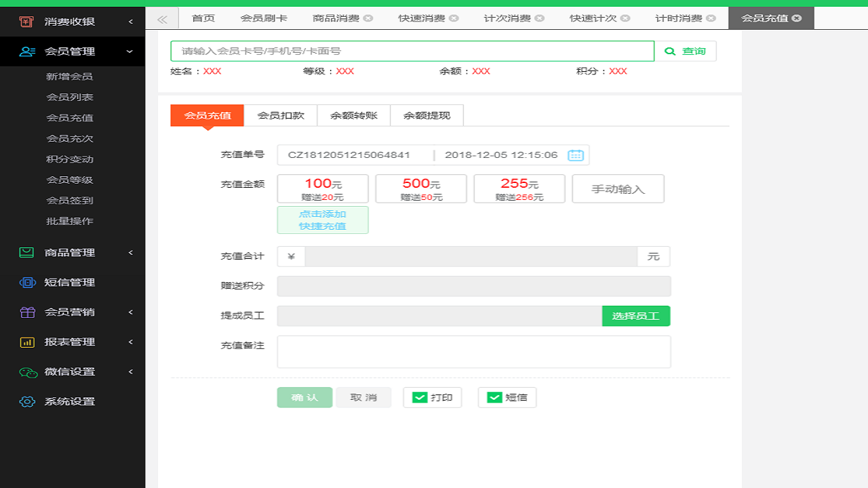Open the 首页 tab
Viewport: 868px width, 488px height.
coord(203,18)
